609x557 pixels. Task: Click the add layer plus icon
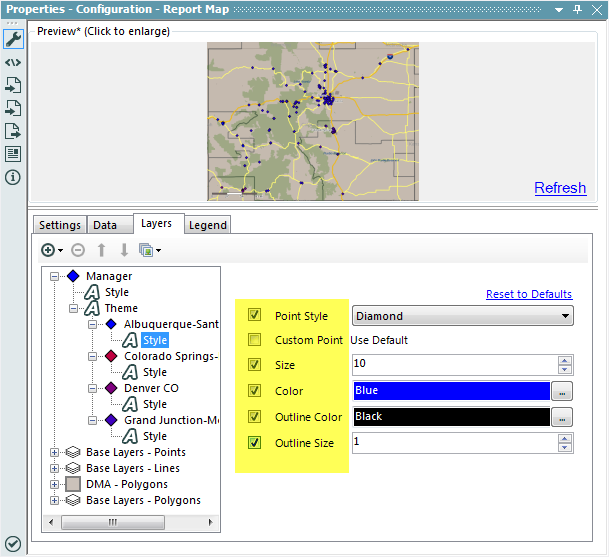click(x=48, y=250)
